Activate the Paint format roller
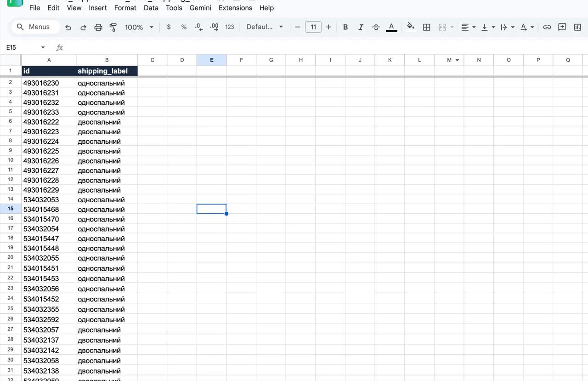 coord(113,28)
